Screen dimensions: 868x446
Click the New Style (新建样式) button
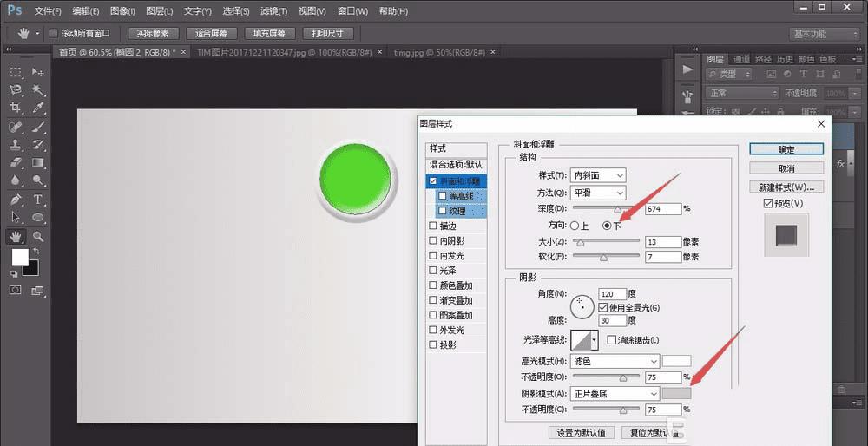pos(786,187)
